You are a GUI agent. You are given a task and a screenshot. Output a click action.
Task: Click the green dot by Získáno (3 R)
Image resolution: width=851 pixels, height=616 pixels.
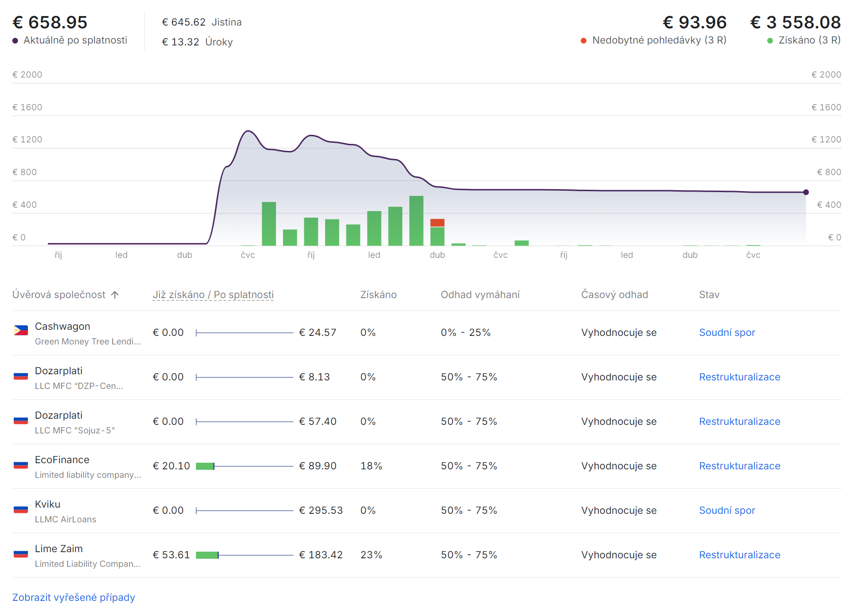[x=770, y=41]
